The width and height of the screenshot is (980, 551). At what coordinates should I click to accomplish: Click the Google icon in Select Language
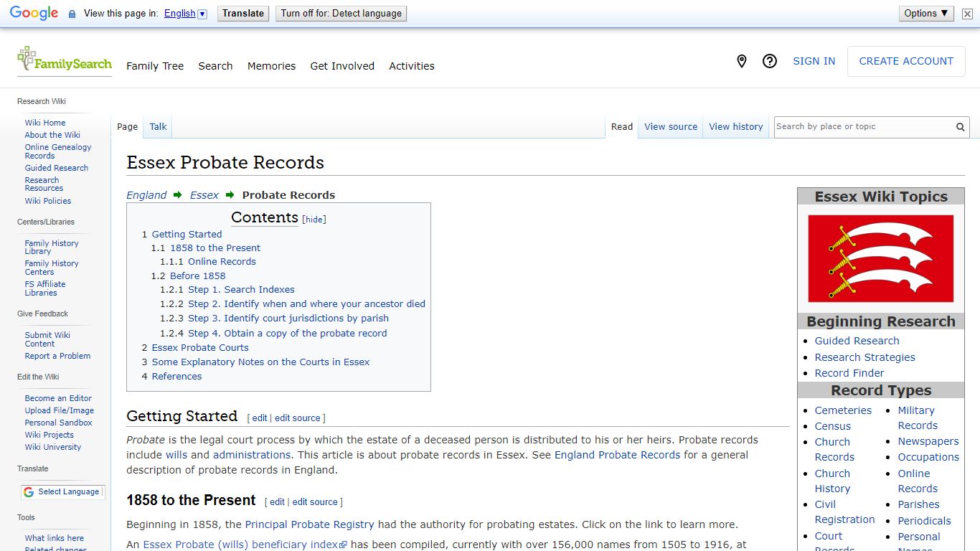(29, 492)
